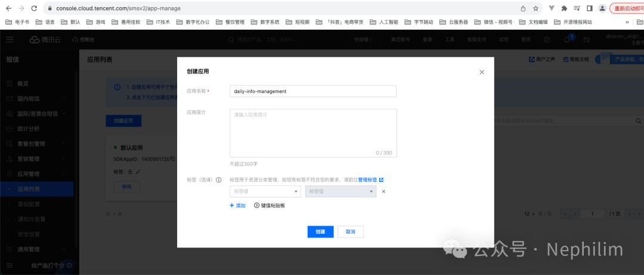Click the blue 创建 button in the dialog

coord(320,232)
